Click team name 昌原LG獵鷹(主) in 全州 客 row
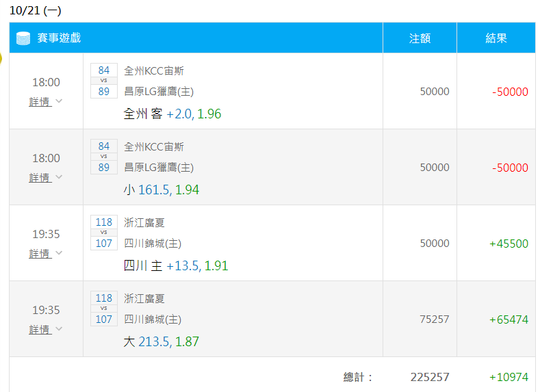 pyautogui.click(x=159, y=92)
